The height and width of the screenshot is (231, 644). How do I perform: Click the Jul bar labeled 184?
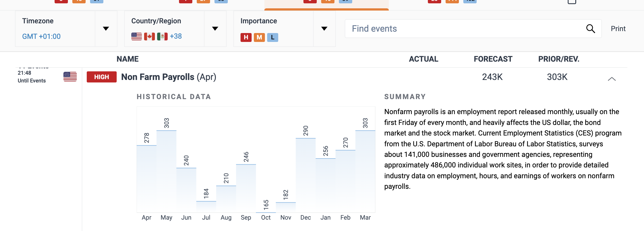[x=206, y=207]
